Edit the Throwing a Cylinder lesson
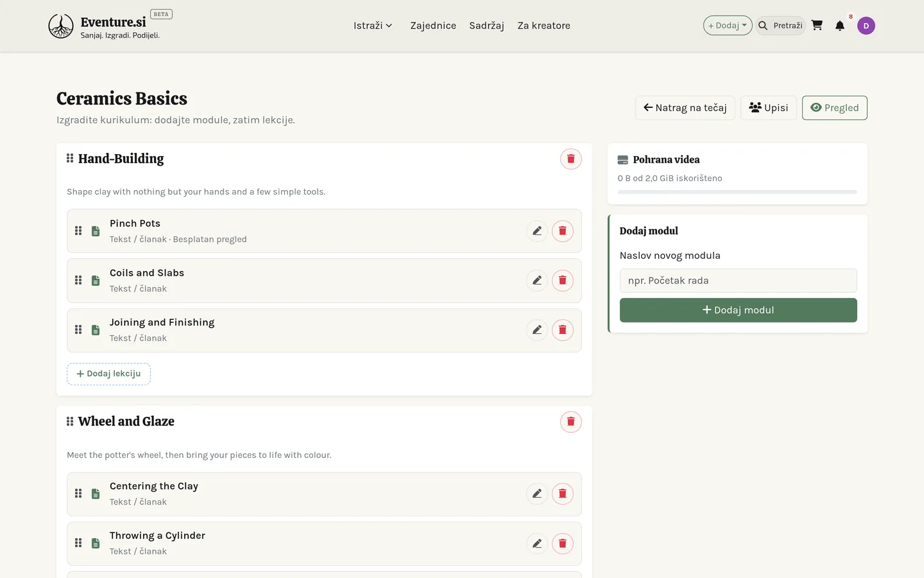Image resolution: width=924 pixels, height=578 pixels. click(x=536, y=543)
